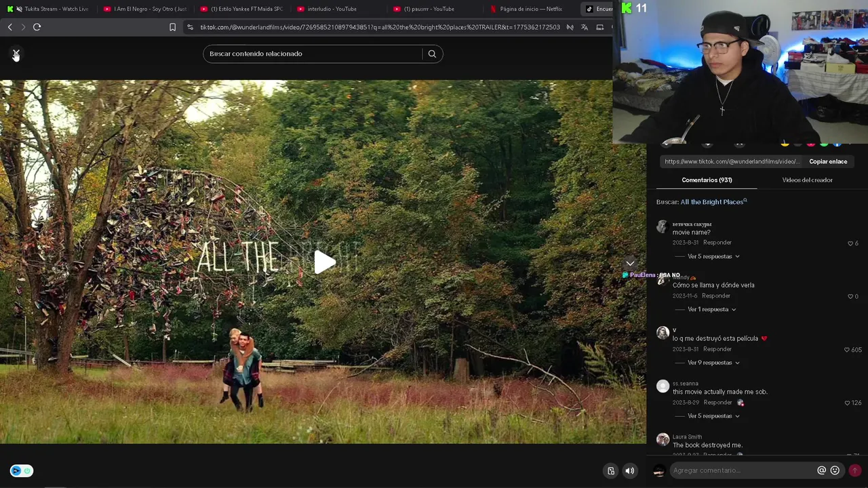Reply to the 'movie name?' comment
868x488 pixels.
717,243
